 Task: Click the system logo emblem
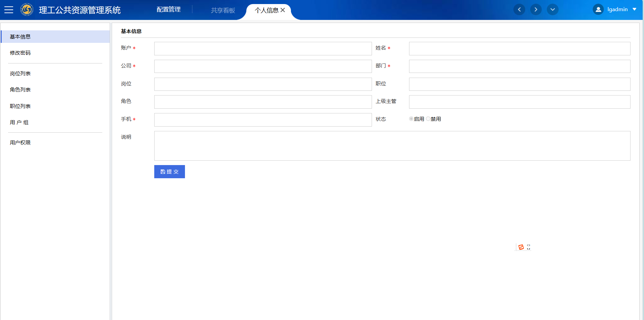coord(27,9)
